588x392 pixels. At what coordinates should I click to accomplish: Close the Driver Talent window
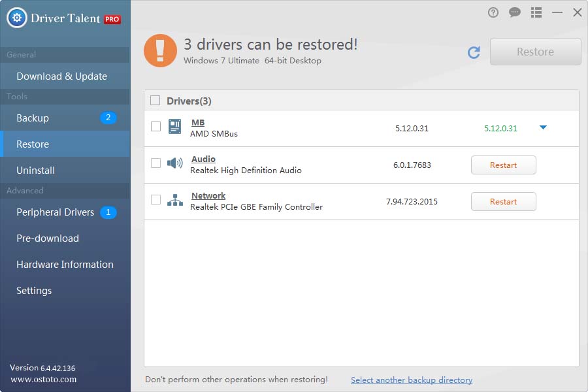(x=578, y=13)
